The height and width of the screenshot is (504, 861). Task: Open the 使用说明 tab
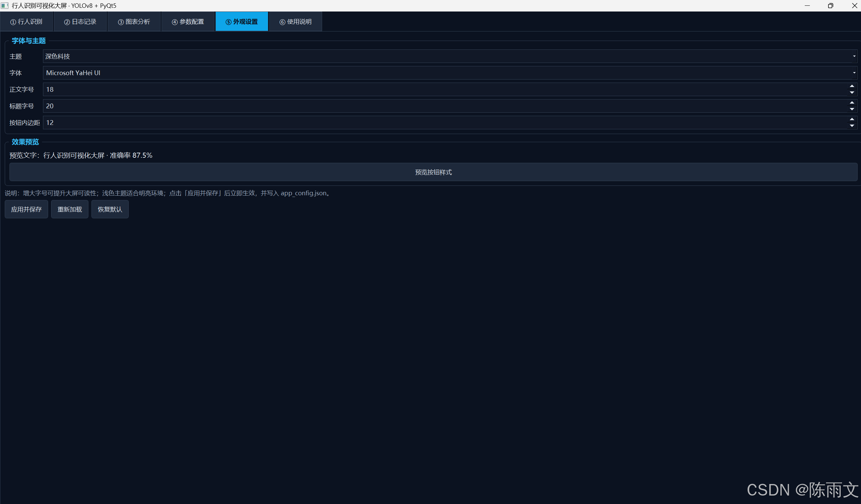[x=296, y=22]
